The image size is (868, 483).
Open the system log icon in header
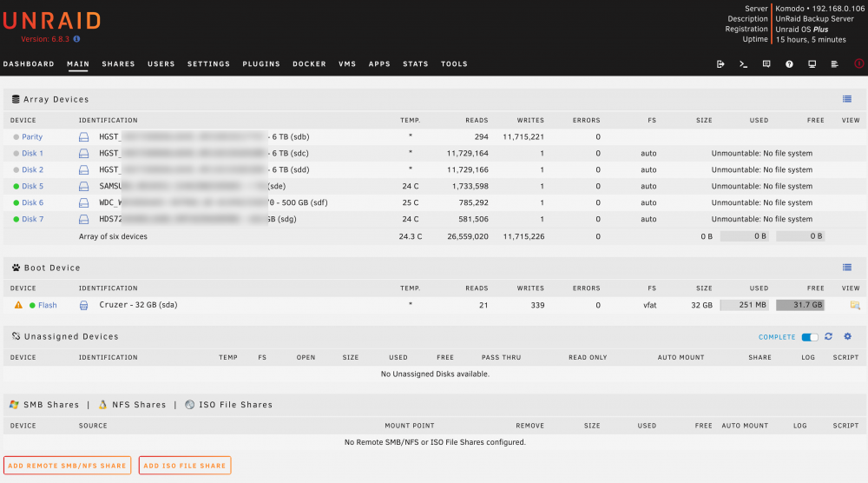tap(835, 64)
